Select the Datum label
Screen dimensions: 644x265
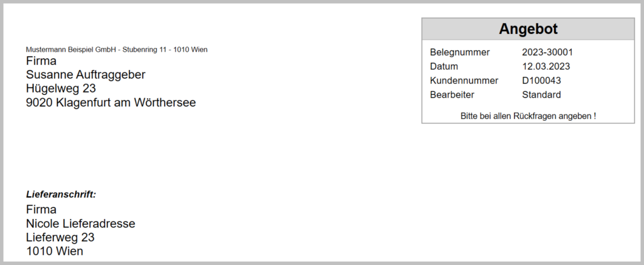pos(444,66)
